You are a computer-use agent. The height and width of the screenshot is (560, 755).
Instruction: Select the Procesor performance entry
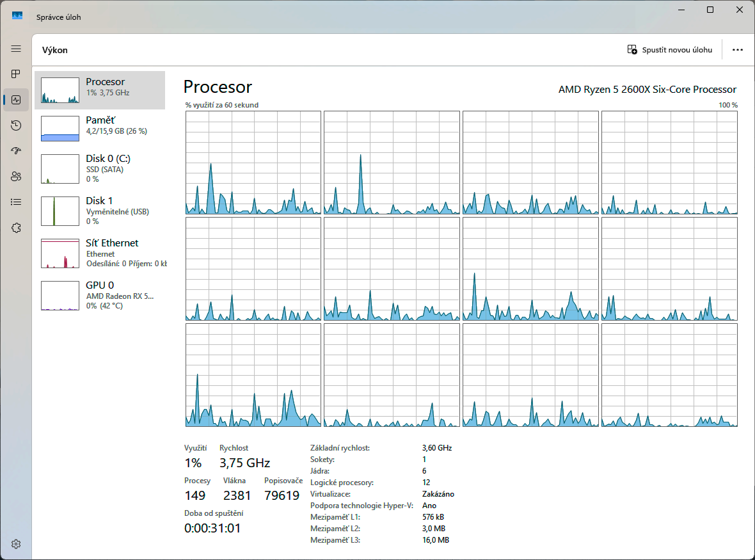(x=100, y=90)
